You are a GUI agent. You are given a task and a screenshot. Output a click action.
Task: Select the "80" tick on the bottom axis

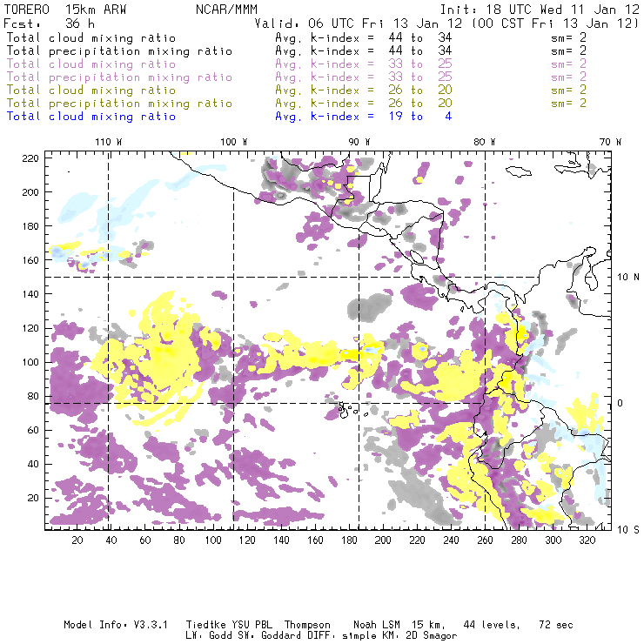coord(179,540)
